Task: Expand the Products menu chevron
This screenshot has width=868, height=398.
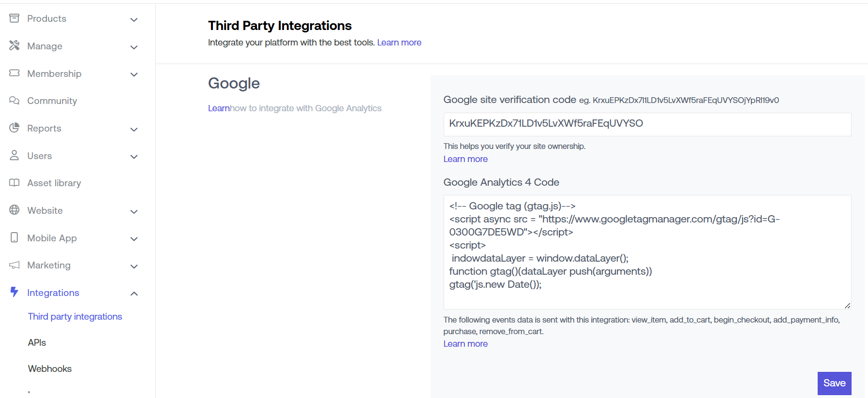Action: pos(134,19)
